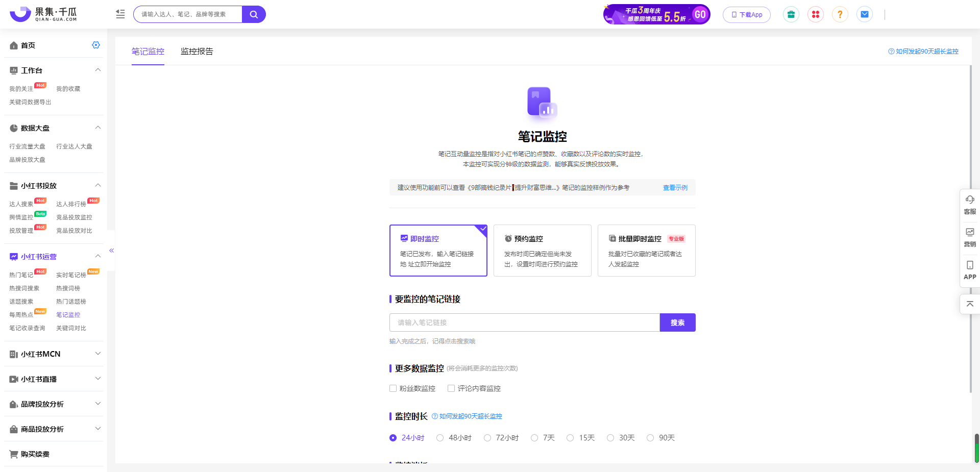Screen dimensions: 980x472
Task: Open the blue mail messages icon
Action: point(864,14)
